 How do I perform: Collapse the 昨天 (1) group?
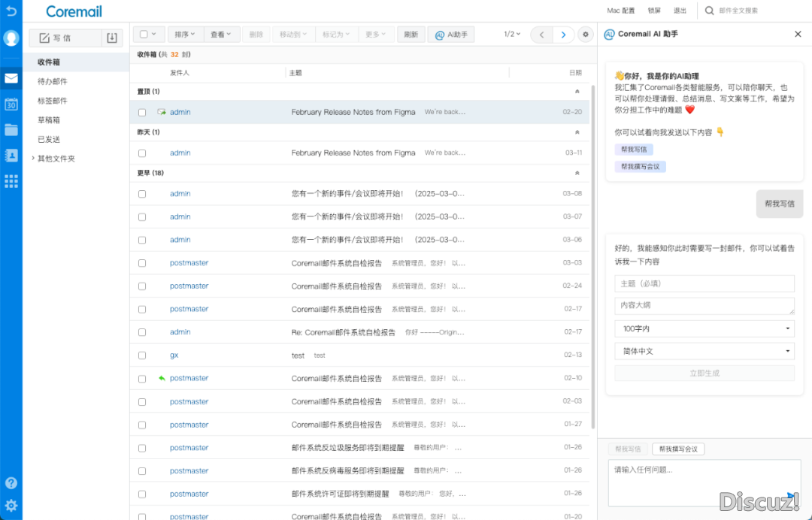(x=577, y=132)
